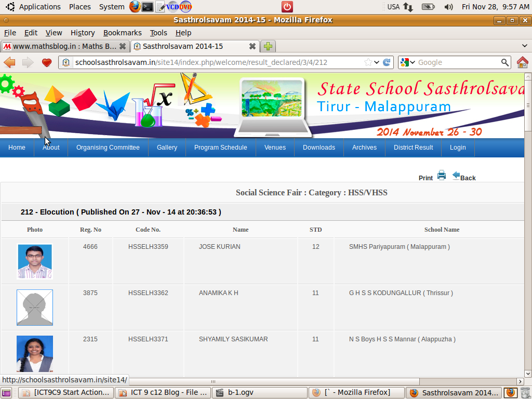Click the horizontal scrollbar right arrow
This screenshot has height=399, width=532.
pyautogui.click(x=520, y=381)
